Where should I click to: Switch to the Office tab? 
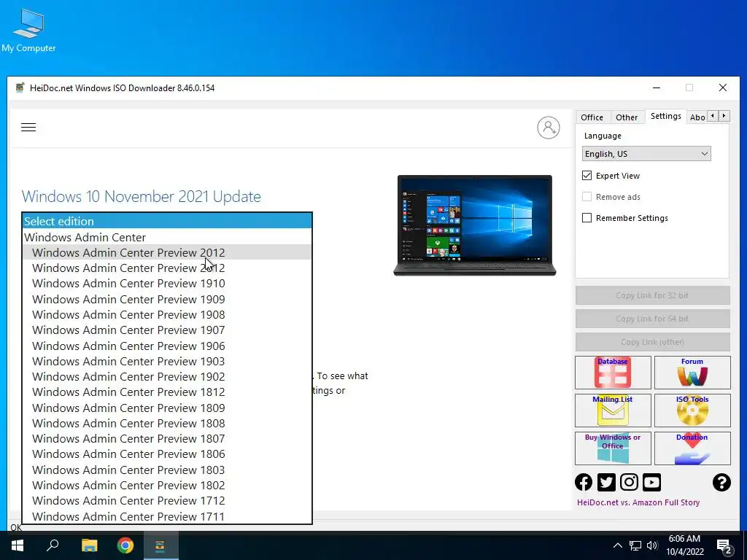pyautogui.click(x=592, y=117)
